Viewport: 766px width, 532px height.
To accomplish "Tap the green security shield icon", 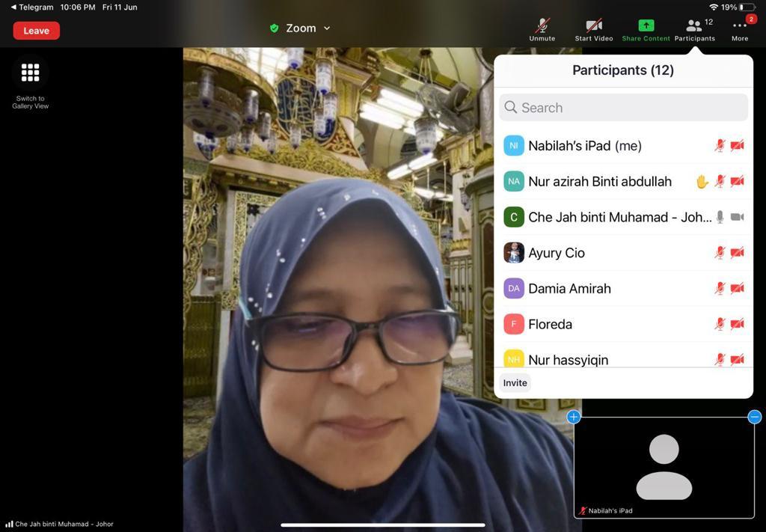I will [x=275, y=28].
